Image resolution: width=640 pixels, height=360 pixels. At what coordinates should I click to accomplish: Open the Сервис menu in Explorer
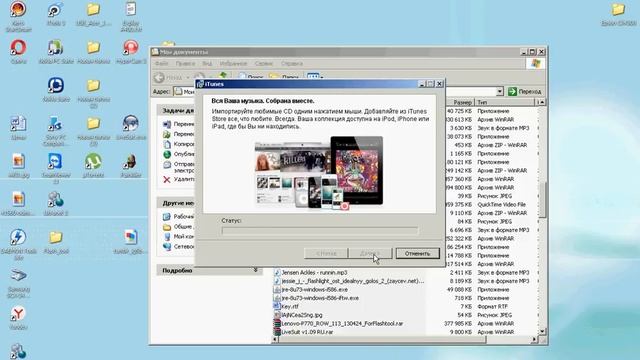click(x=264, y=64)
